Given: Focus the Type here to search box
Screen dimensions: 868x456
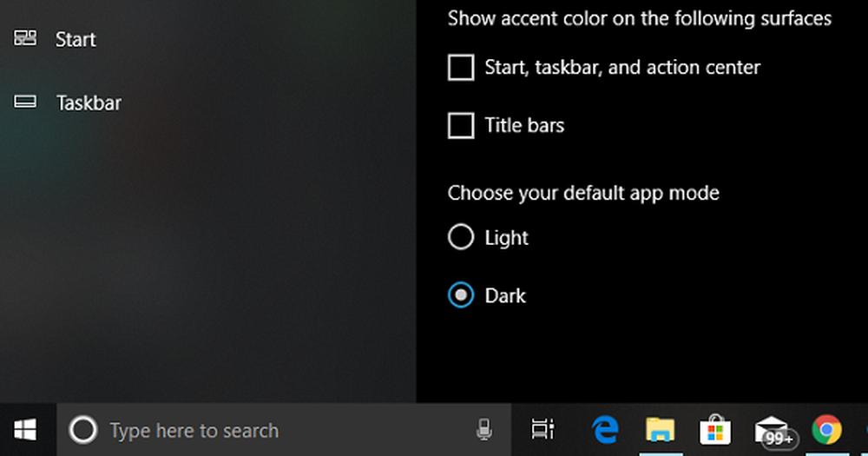Looking at the screenshot, I should [284, 430].
